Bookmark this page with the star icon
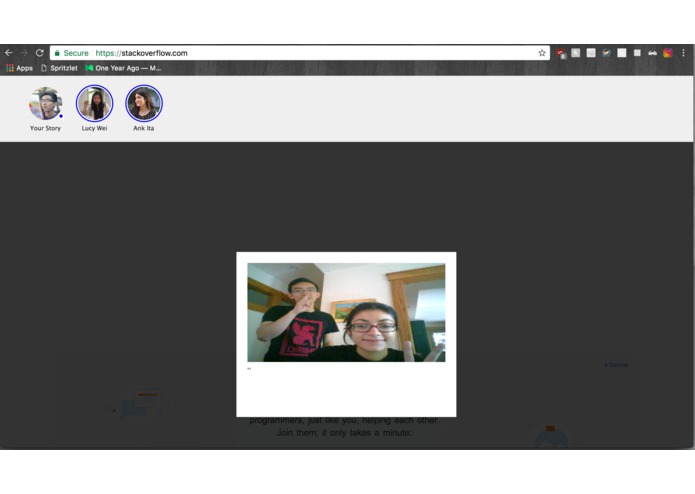 (x=542, y=53)
